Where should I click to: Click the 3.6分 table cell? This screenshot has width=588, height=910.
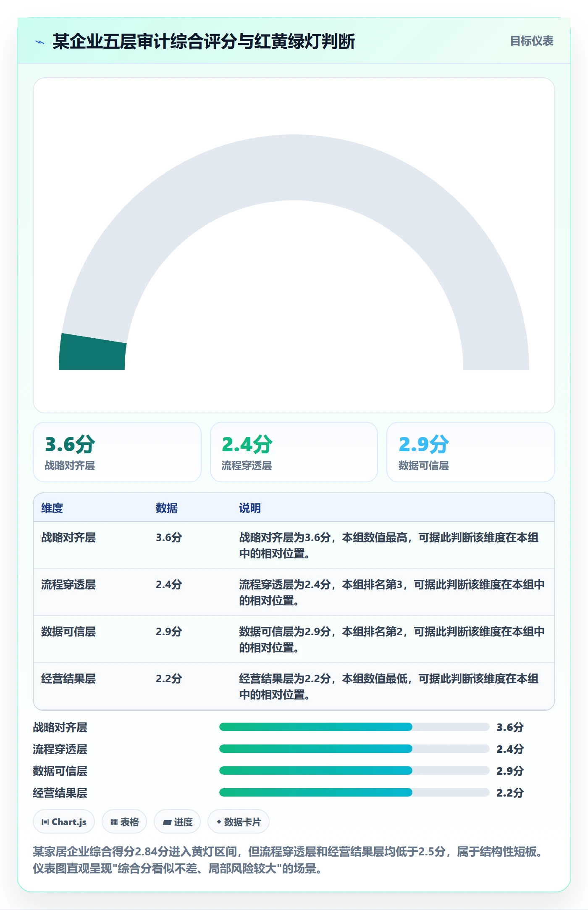pos(169,537)
